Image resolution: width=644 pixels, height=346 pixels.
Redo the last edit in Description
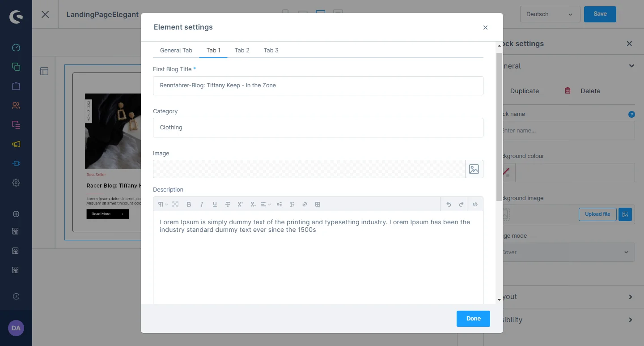click(461, 205)
